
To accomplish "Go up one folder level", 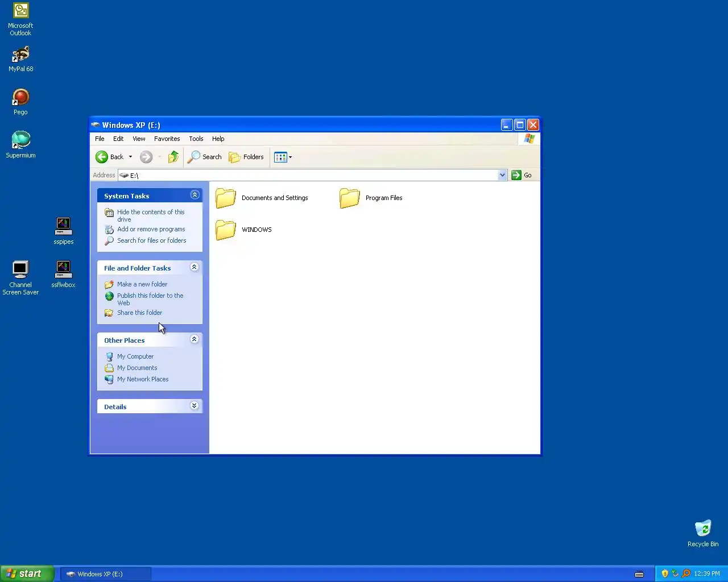I will click(x=173, y=157).
